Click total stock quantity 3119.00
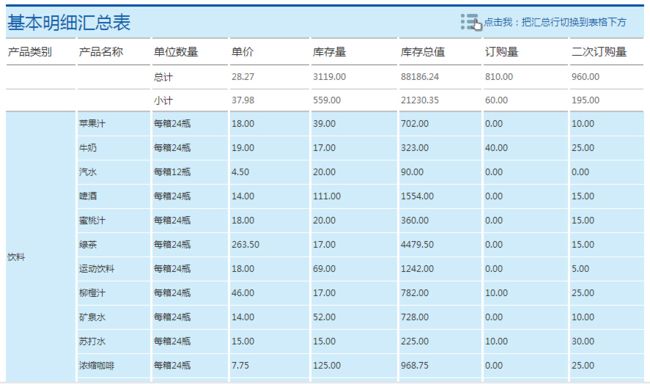 (x=329, y=77)
